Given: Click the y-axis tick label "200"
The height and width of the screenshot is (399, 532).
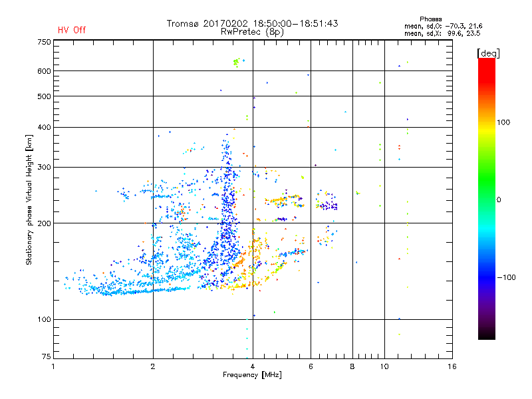Looking at the screenshot, I should coord(44,223).
